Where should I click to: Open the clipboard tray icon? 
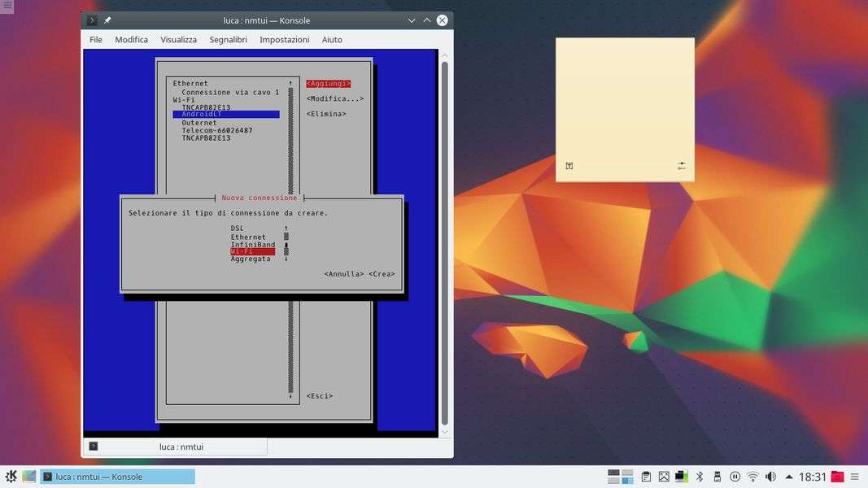[x=646, y=477]
